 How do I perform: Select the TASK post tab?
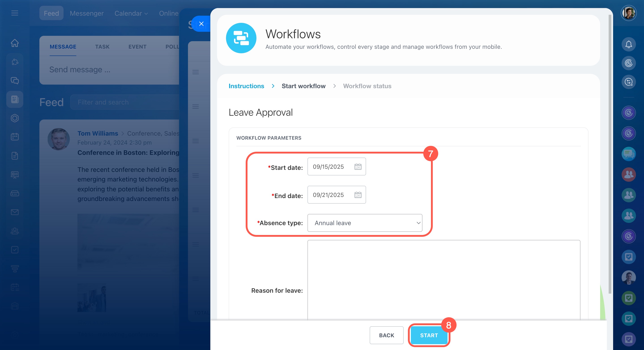pyautogui.click(x=102, y=47)
